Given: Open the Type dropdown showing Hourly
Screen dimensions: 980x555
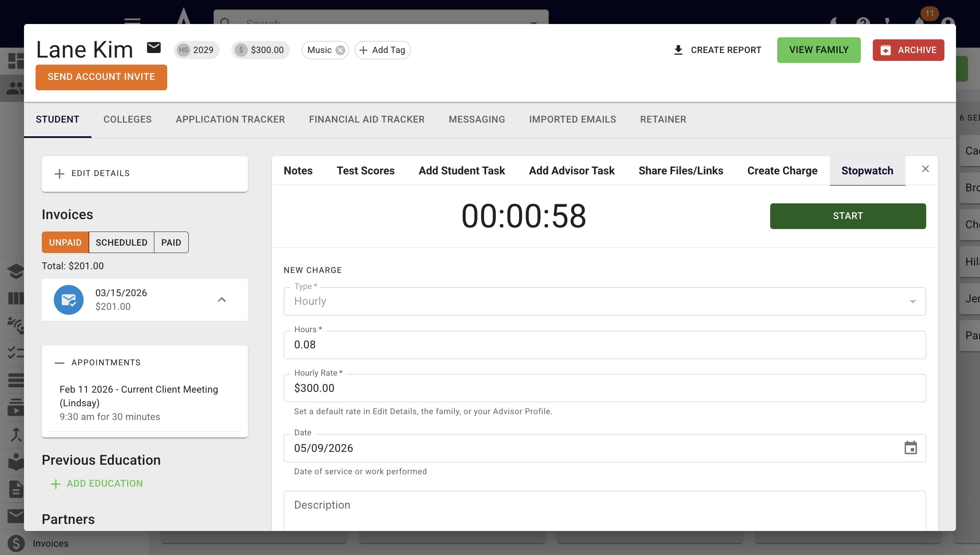Looking at the screenshot, I should coord(605,302).
